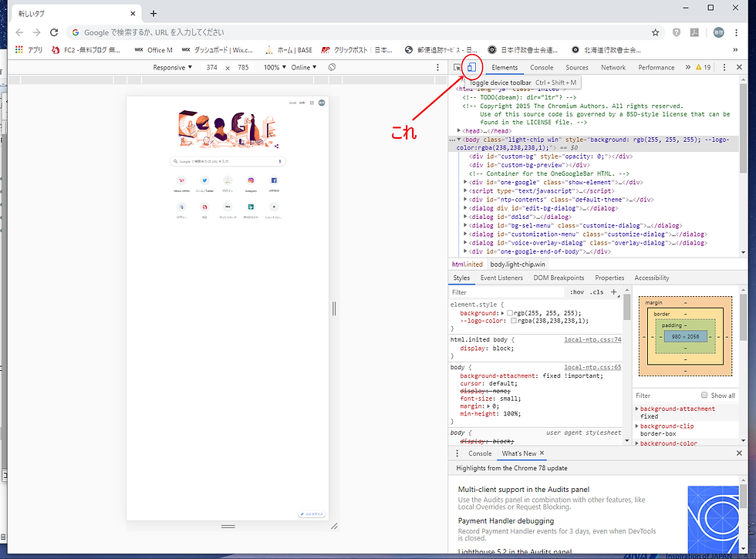Close the DevTools panel

pos(739,68)
